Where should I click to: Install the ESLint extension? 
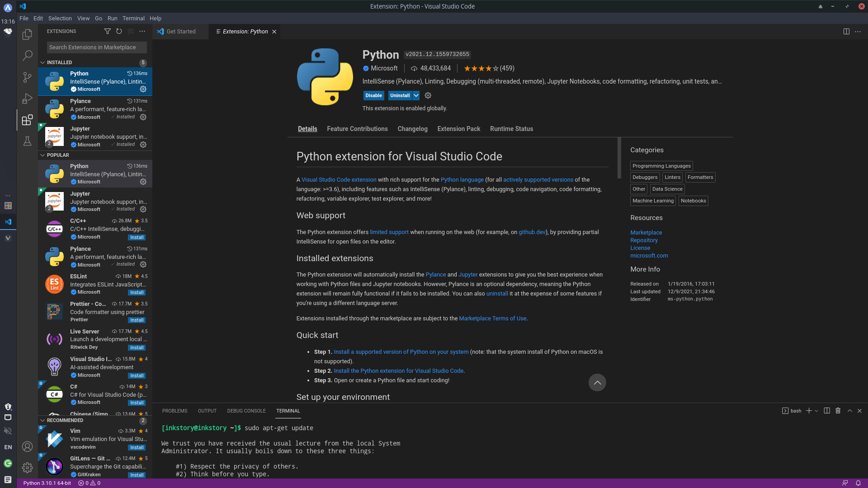pyautogui.click(x=137, y=292)
